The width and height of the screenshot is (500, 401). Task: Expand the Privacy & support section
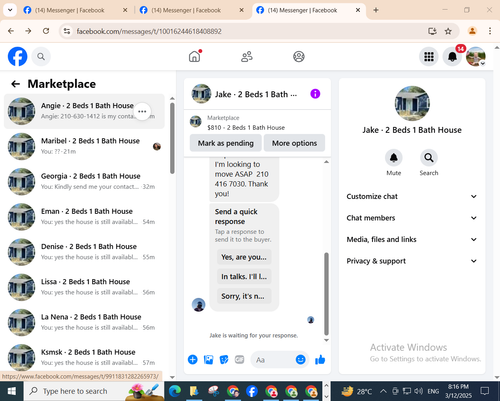412,261
